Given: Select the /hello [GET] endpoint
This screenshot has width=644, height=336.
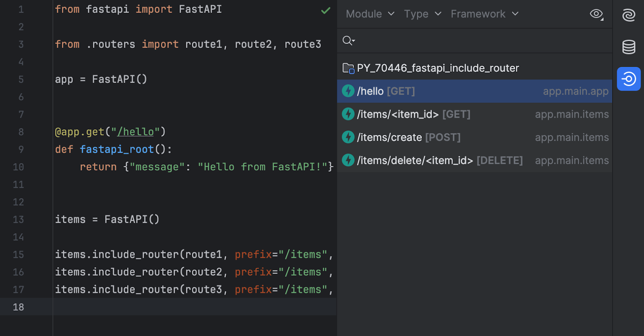Looking at the screenshot, I should tap(386, 91).
